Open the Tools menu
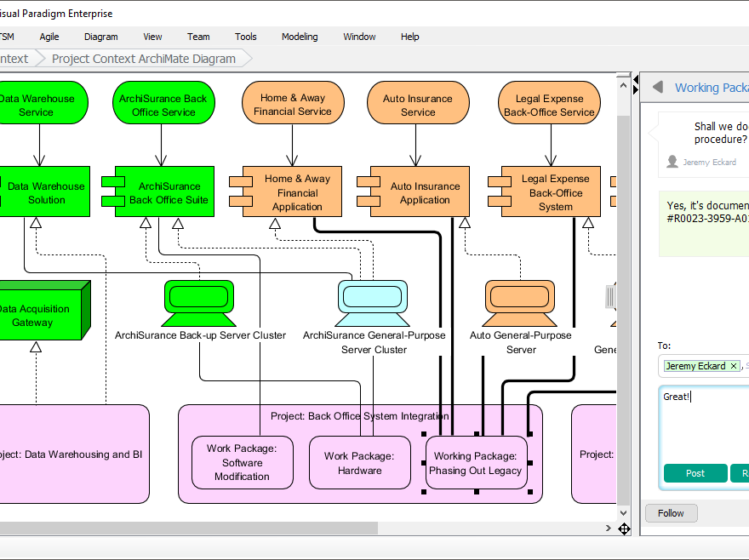 (x=245, y=37)
